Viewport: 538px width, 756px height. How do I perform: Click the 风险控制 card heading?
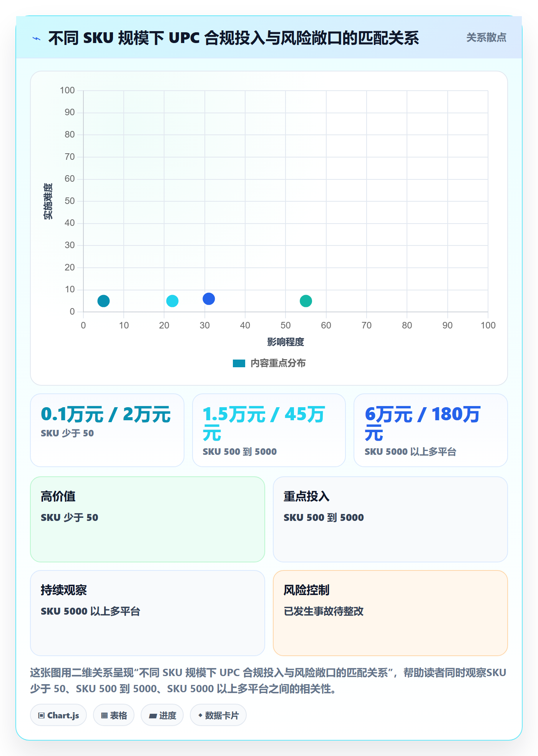[307, 590]
